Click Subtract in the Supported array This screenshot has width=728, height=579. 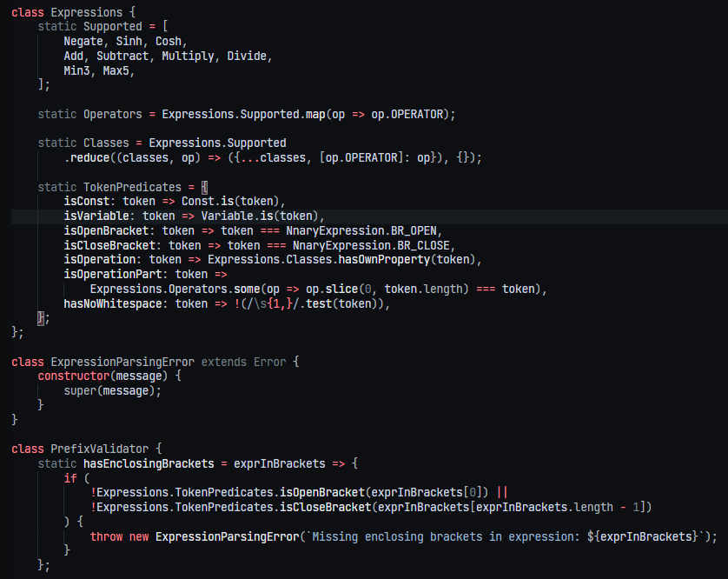[122, 57]
